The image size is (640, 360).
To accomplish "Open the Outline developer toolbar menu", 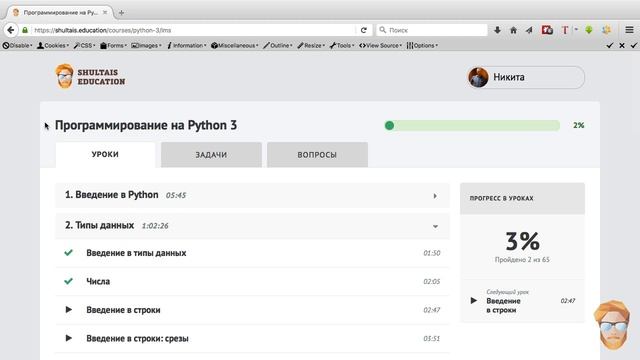I will [278, 45].
